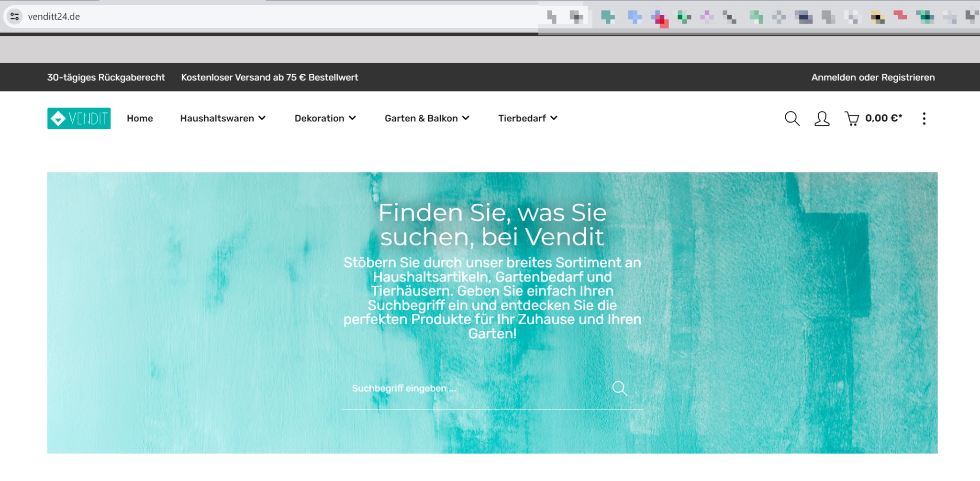Go to the Home menu item
The image size is (980, 481).
pos(140,118)
